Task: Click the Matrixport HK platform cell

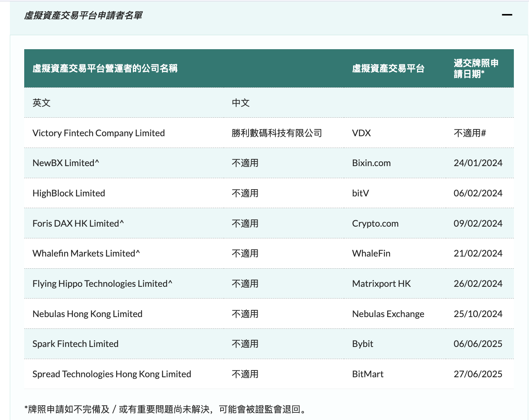Action: 381,284
